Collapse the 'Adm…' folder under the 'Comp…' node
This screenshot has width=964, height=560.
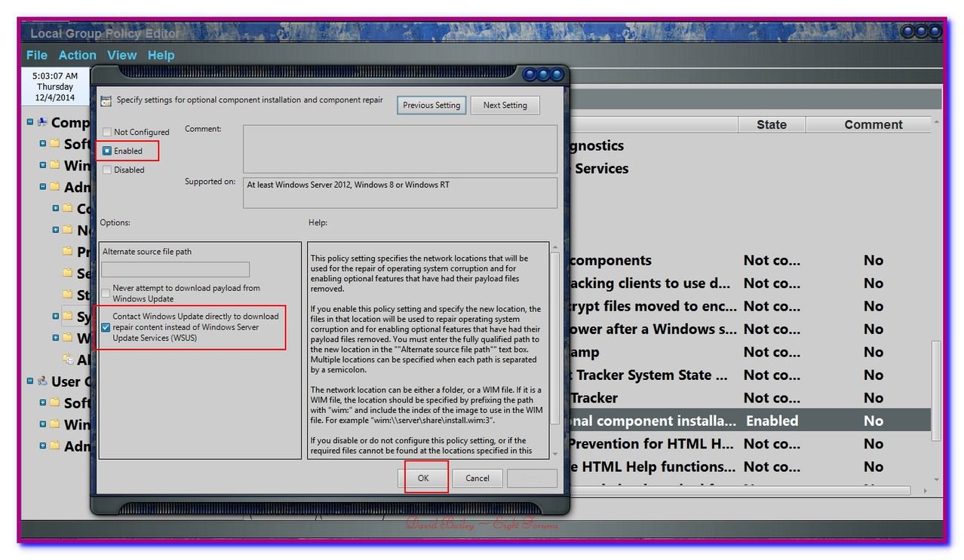(x=43, y=187)
